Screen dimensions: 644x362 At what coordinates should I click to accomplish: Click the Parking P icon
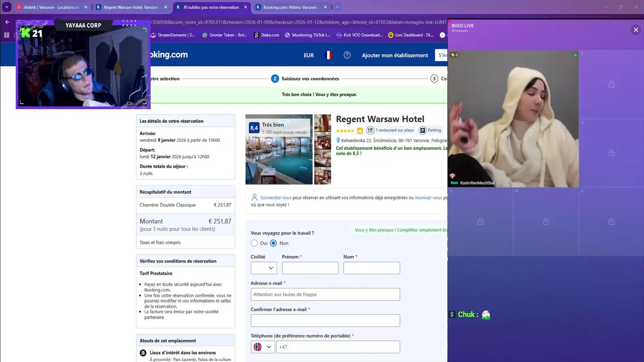(x=423, y=130)
